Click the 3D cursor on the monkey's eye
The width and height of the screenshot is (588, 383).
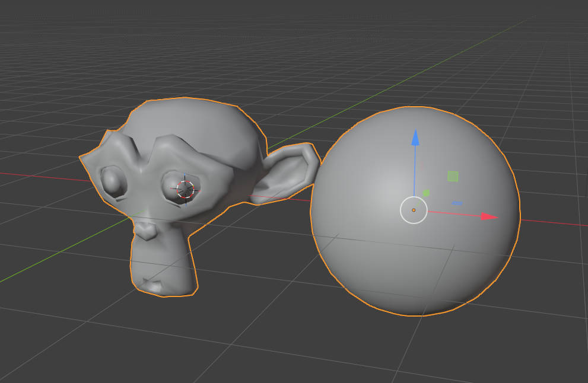185,189
